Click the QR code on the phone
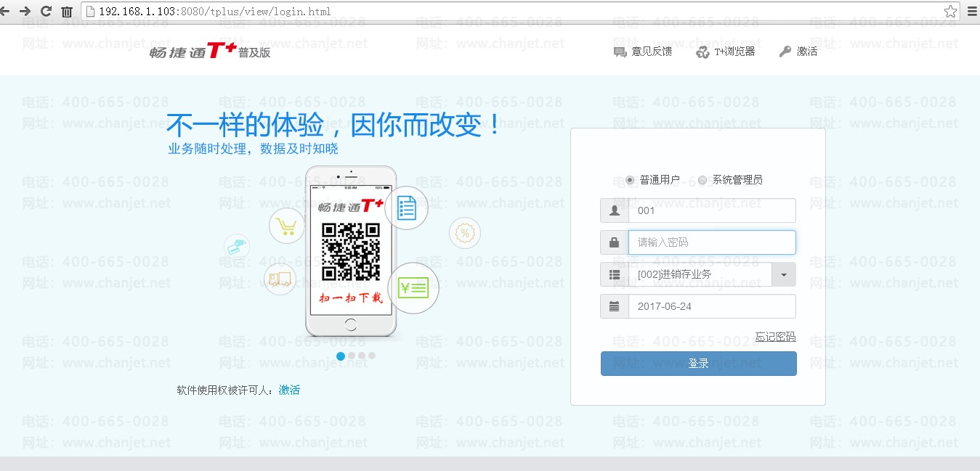980x471 pixels. 351,252
